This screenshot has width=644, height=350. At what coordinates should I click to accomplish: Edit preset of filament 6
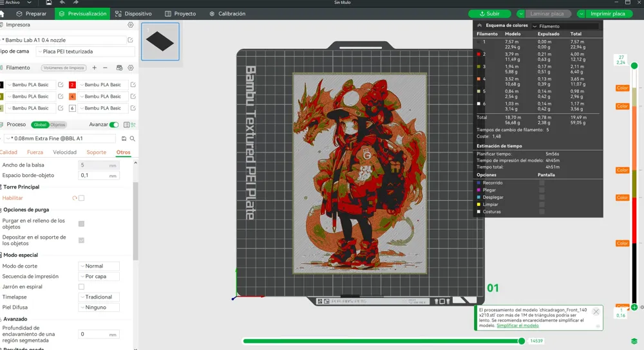[x=133, y=108]
